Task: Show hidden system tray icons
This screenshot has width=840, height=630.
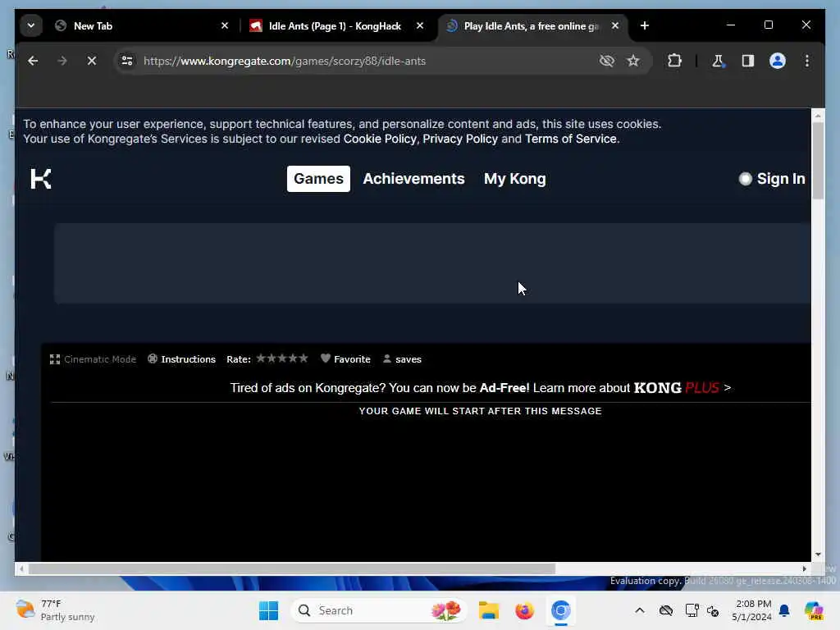Action: 640,610
